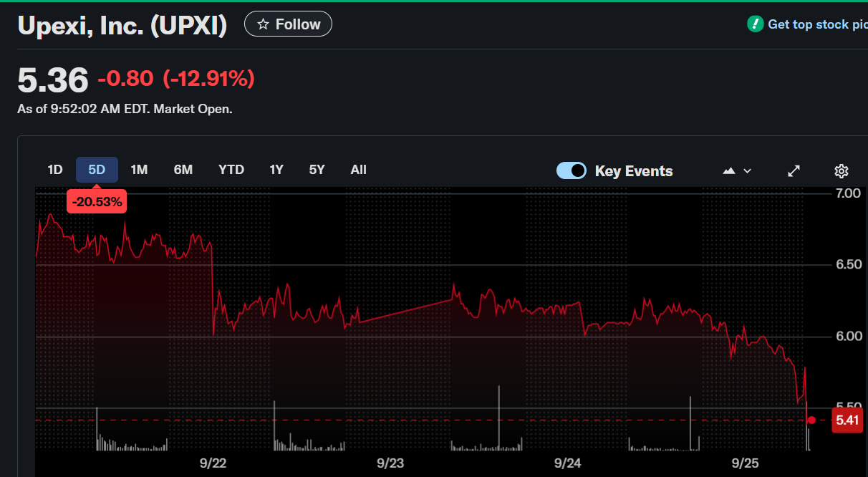
Task: Click the 9/25 date axis label
Action: [x=745, y=463]
